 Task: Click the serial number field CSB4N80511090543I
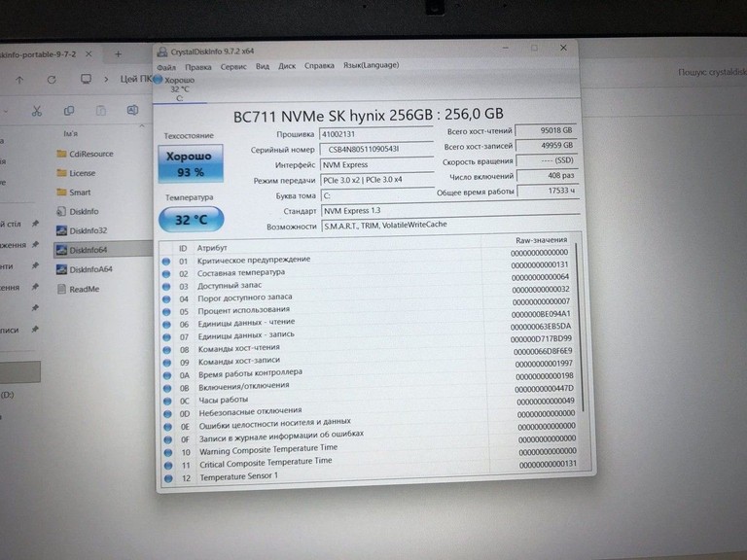click(x=376, y=149)
